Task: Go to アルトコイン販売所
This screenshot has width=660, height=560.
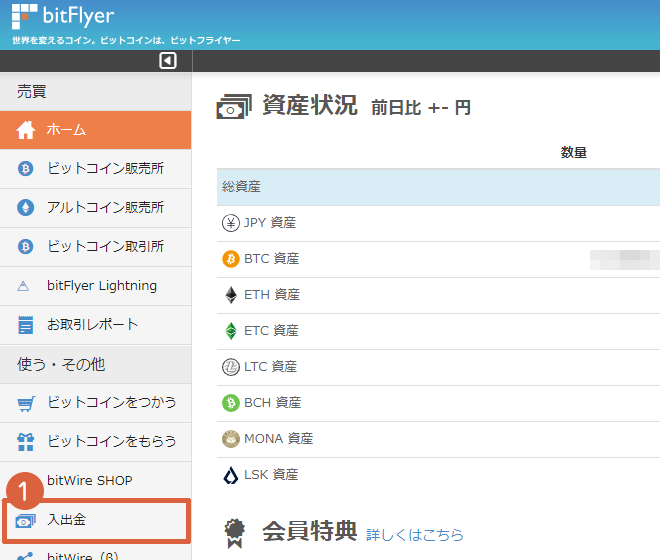Action: click(x=96, y=208)
